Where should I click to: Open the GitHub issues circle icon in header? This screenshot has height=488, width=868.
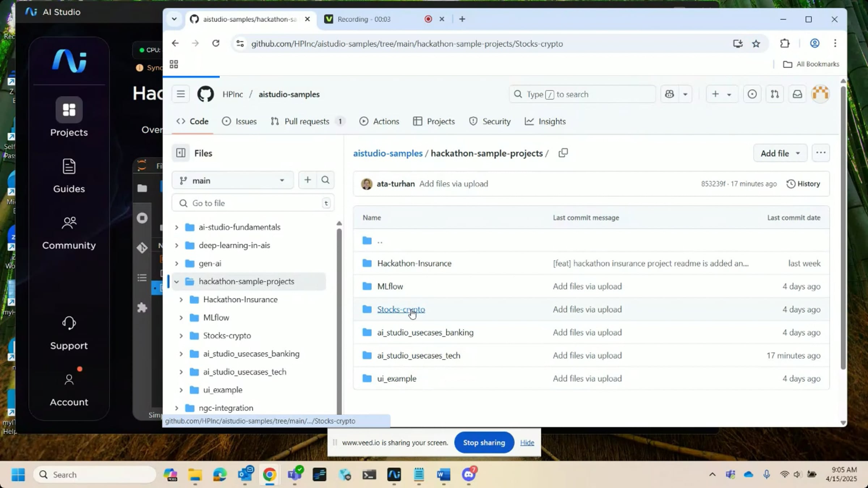click(752, 94)
